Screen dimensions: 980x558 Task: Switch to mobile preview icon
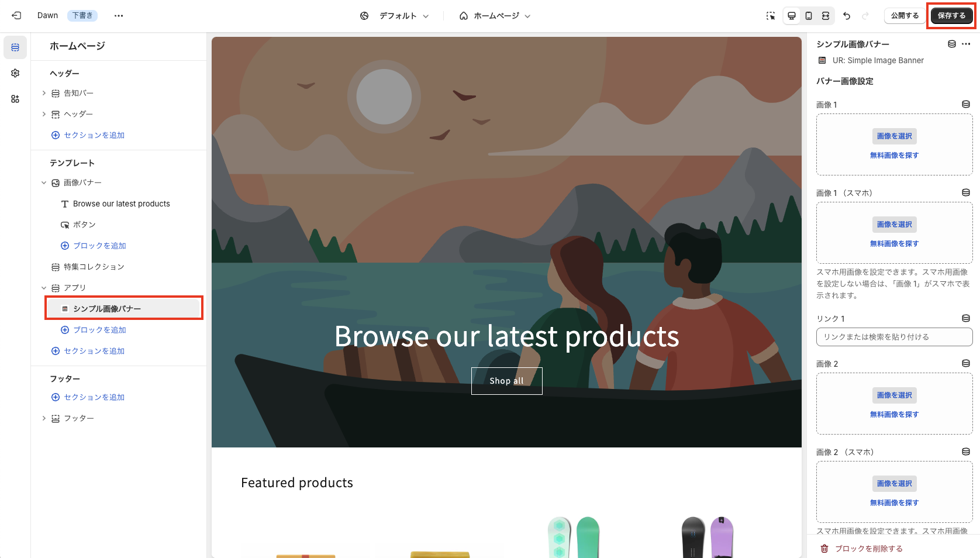(809, 16)
